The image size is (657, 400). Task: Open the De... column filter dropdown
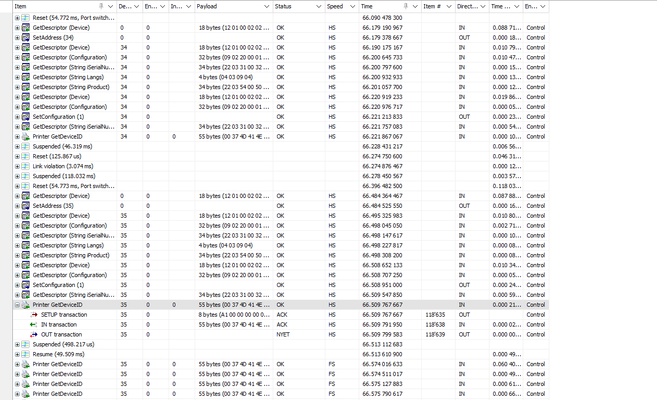point(137,6)
